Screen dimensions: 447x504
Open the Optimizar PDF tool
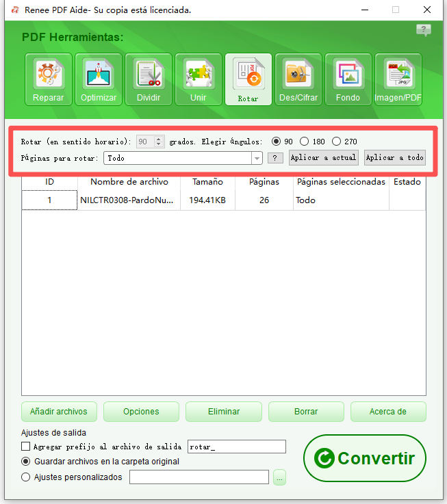click(x=99, y=79)
